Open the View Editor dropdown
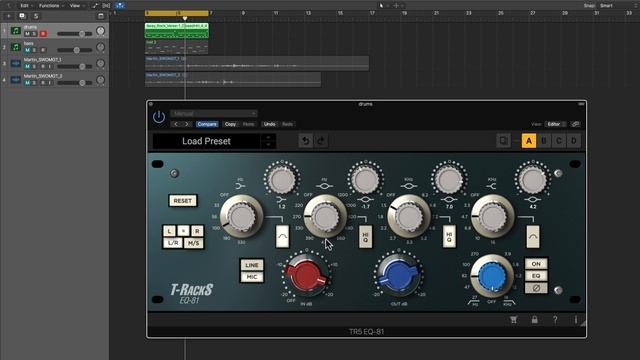Viewport: 640px width, 360px height. (x=556, y=124)
